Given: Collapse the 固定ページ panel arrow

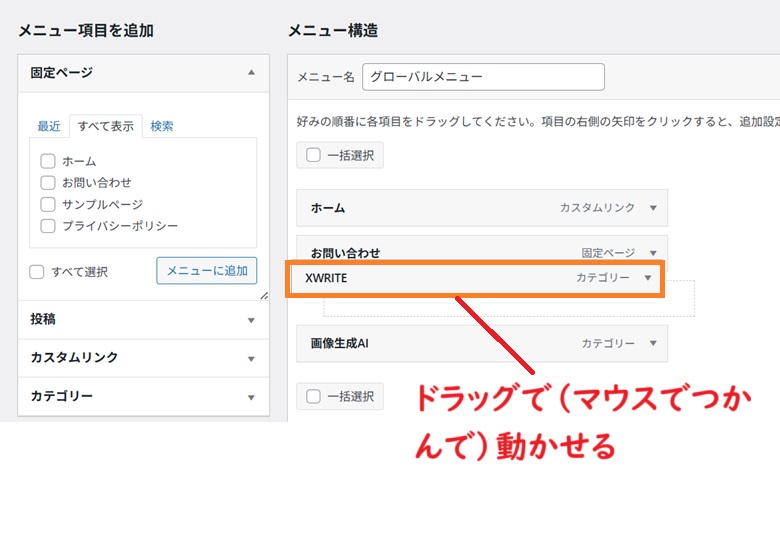Looking at the screenshot, I should point(251,73).
